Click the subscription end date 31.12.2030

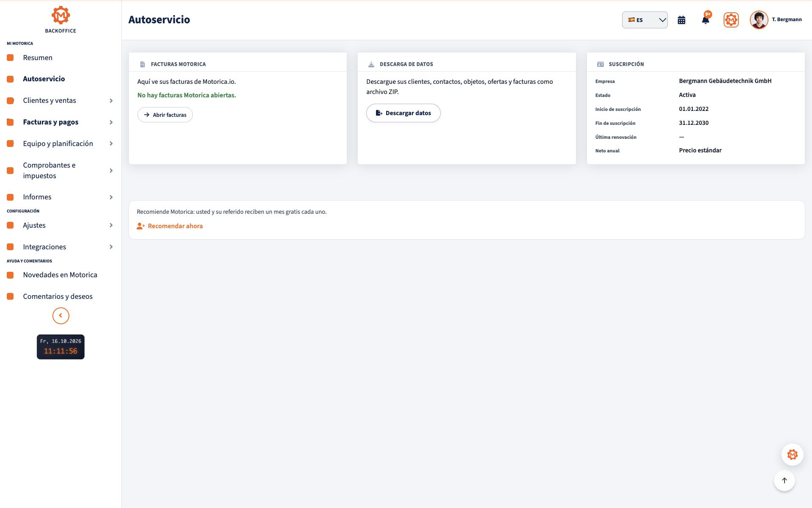(x=694, y=123)
